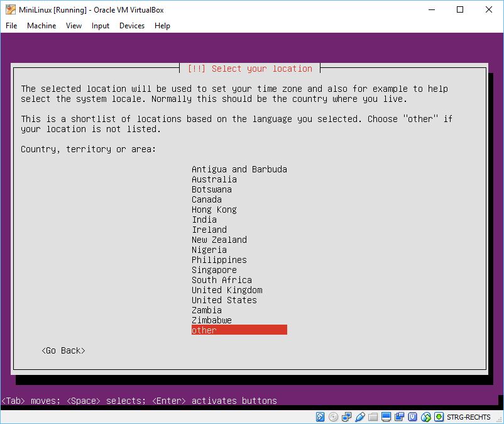Screen dimensions: 504x424
Task: Select Australia in the location list
Action: [214, 179]
